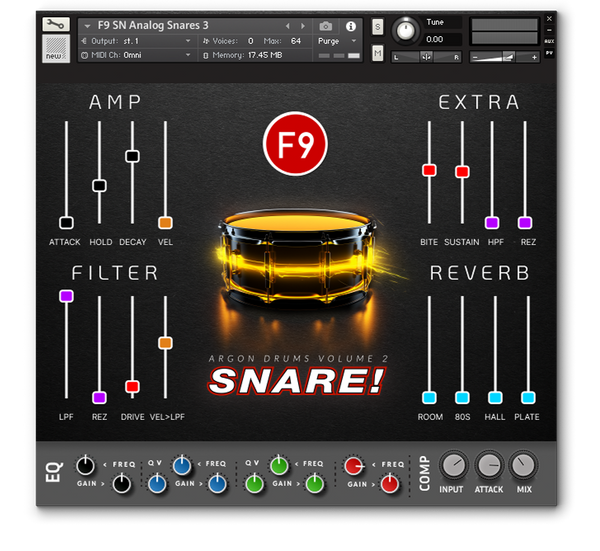Click the EXTRA Sustain red slider handle
600x551 pixels.
click(x=462, y=172)
